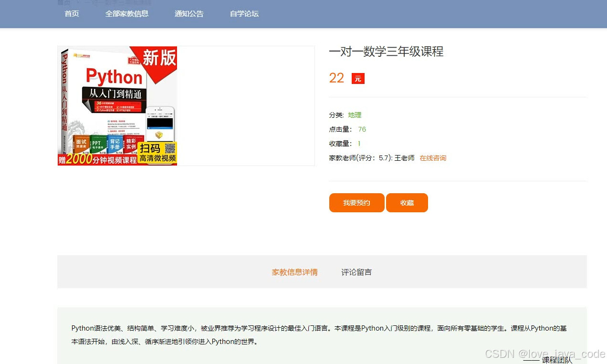Click the Python book cover image

point(117,106)
